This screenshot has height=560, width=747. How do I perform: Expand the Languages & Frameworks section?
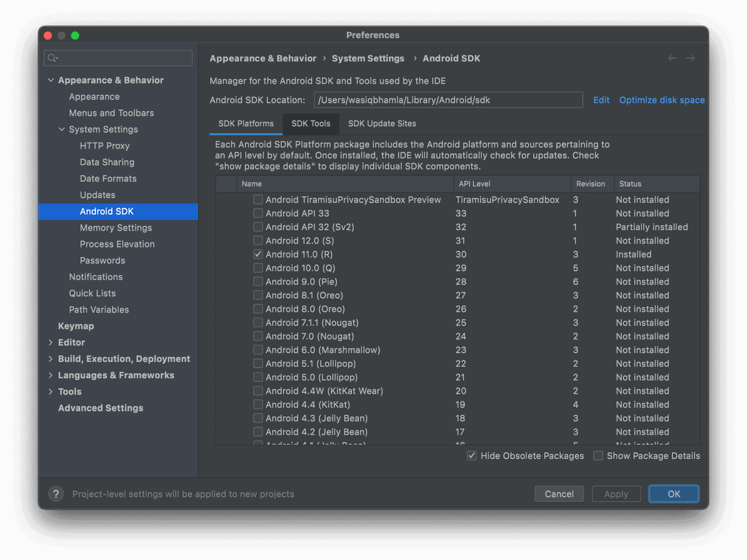[x=51, y=375]
